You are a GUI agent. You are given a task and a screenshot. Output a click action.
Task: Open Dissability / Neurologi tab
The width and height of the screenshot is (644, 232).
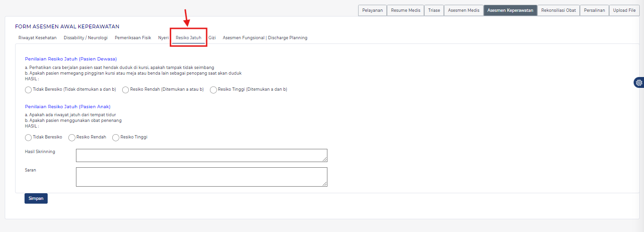coord(85,38)
